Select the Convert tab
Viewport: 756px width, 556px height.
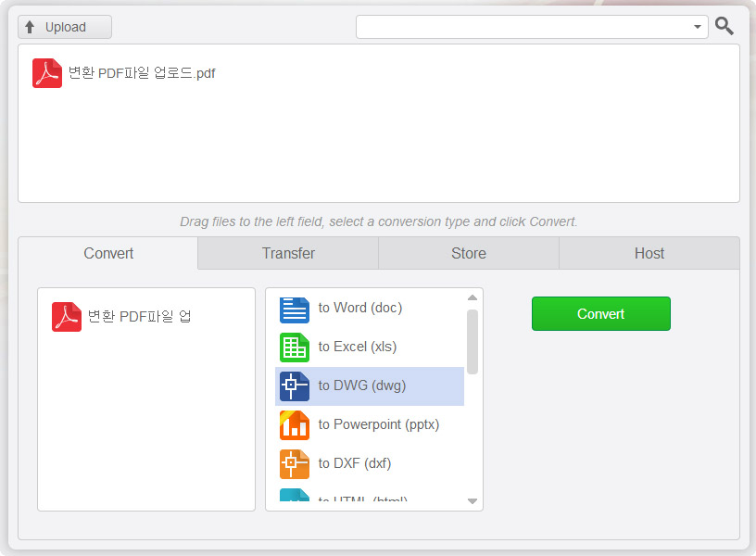(x=108, y=254)
